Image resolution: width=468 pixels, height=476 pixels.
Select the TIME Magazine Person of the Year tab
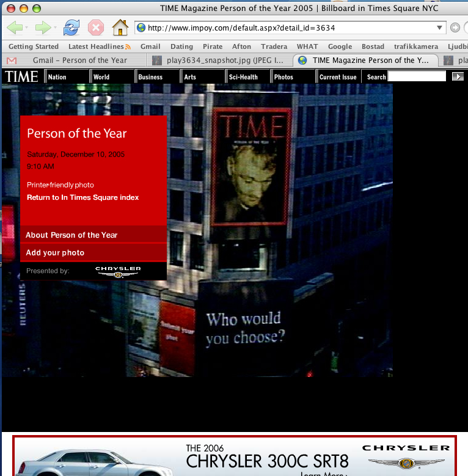tap(365, 60)
